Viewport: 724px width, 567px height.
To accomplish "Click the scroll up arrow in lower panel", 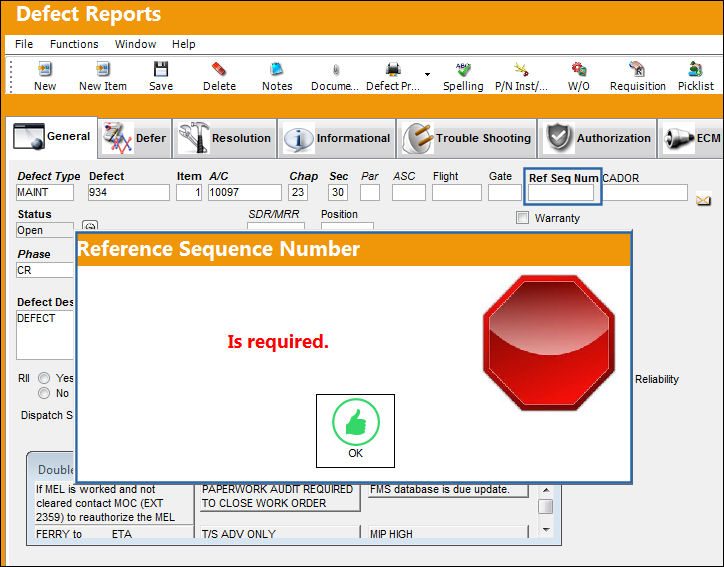I will click(x=546, y=490).
